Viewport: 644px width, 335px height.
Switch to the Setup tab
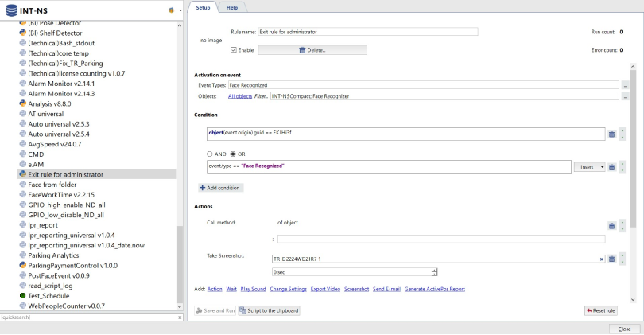pos(203,6)
